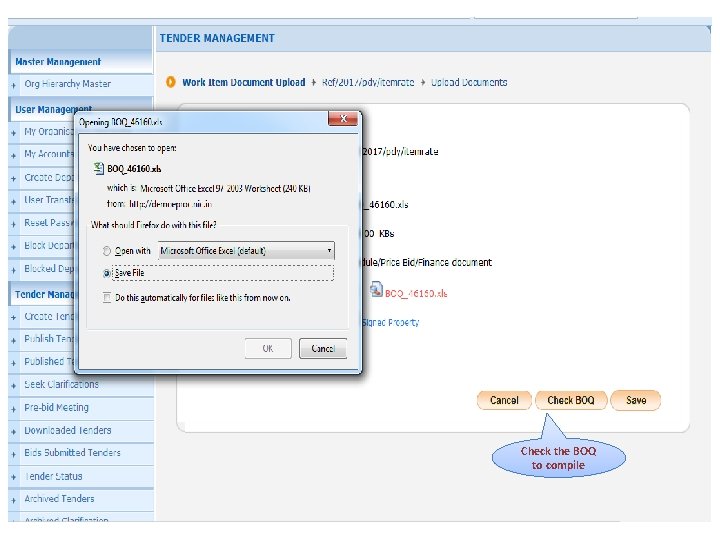Close the Opening BOQ_46160.xls dialog
The width and height of the screenshot is (720, 540).
(343, 118)
